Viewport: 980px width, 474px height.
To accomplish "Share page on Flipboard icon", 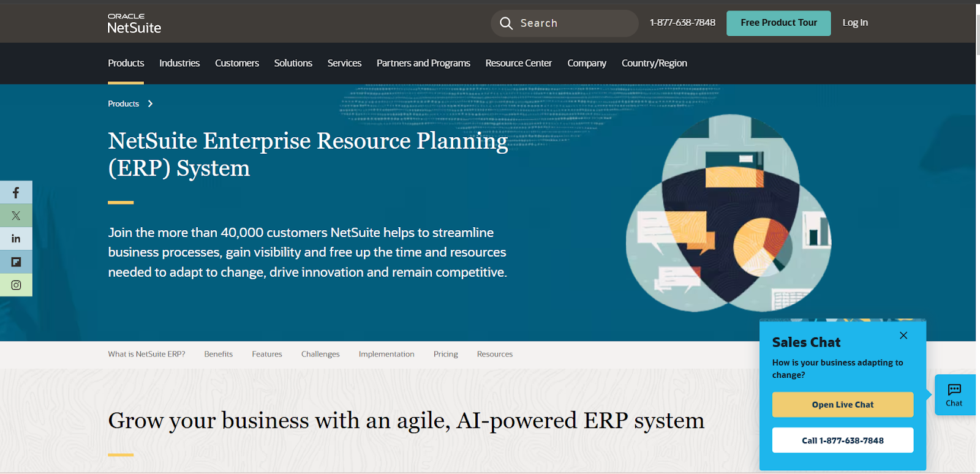I will [x=16, y=262].
